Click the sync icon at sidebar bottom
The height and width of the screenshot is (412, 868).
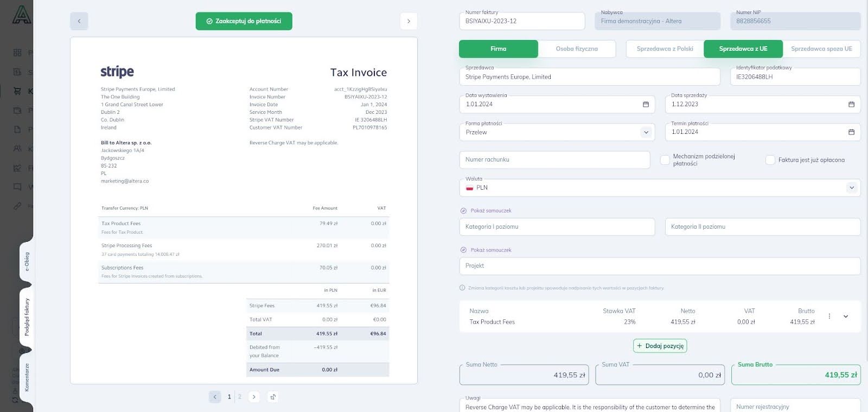[15, 400]
